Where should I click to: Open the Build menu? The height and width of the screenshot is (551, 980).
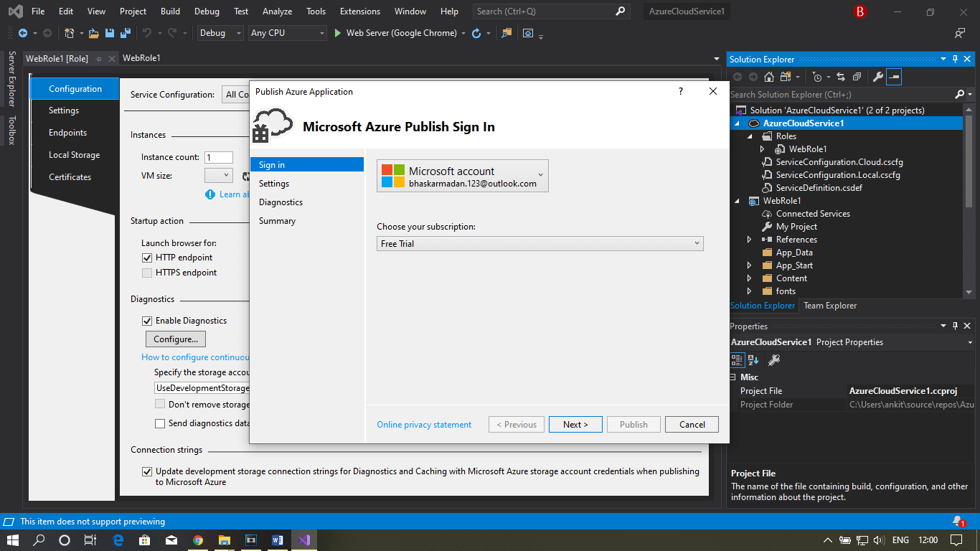[x=170, y=11]
